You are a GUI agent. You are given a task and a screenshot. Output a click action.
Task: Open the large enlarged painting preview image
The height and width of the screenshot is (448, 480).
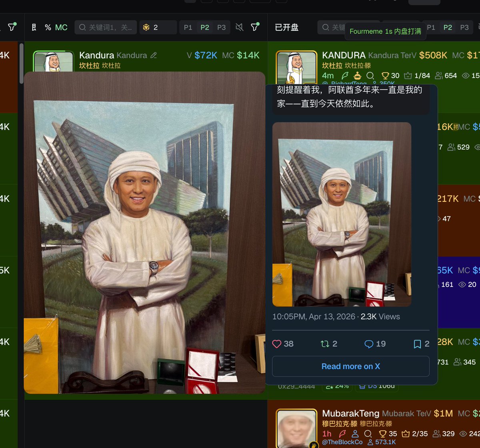click(x=144, y=233)
